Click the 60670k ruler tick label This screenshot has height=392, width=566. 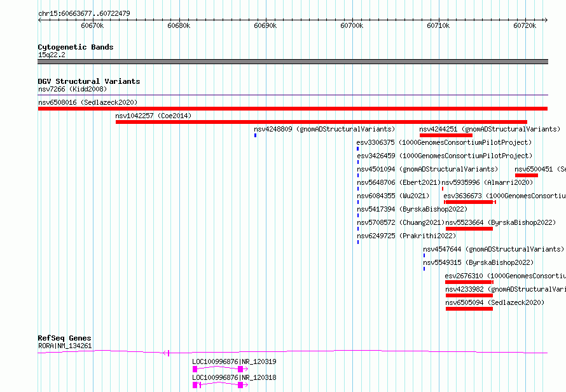[92, 25]
